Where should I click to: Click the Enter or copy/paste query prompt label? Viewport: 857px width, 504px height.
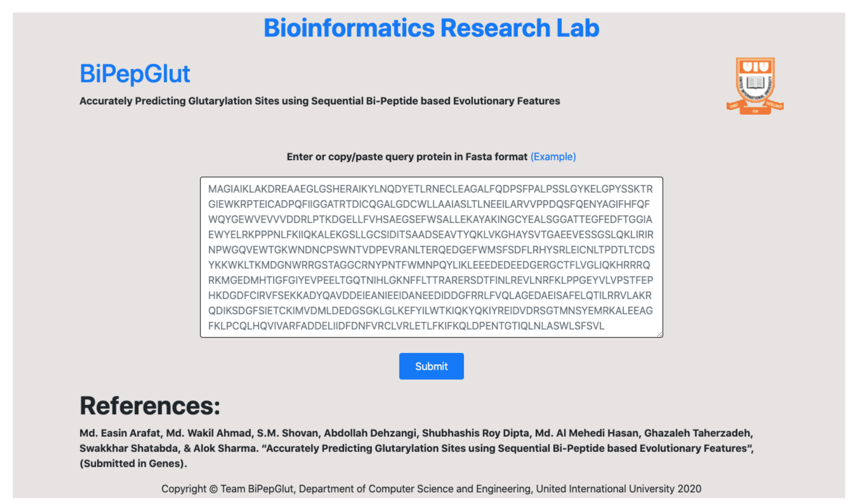click(x=406, y=157)
